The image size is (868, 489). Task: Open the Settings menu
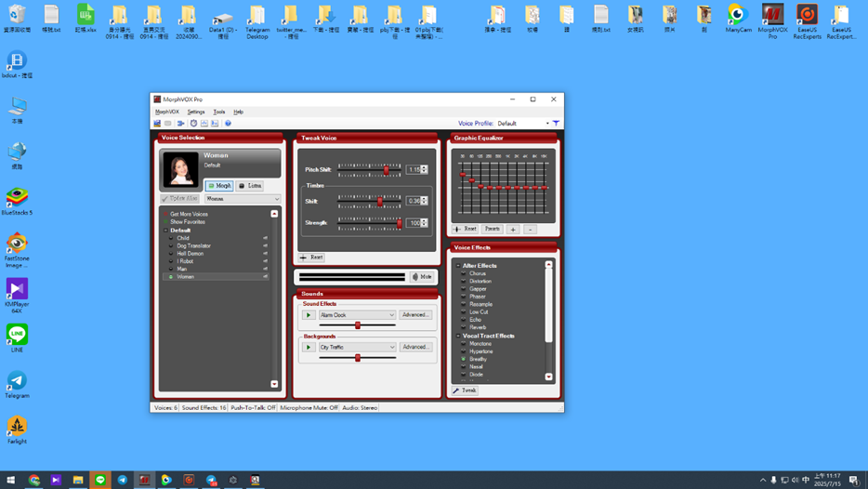pos(196,112)
